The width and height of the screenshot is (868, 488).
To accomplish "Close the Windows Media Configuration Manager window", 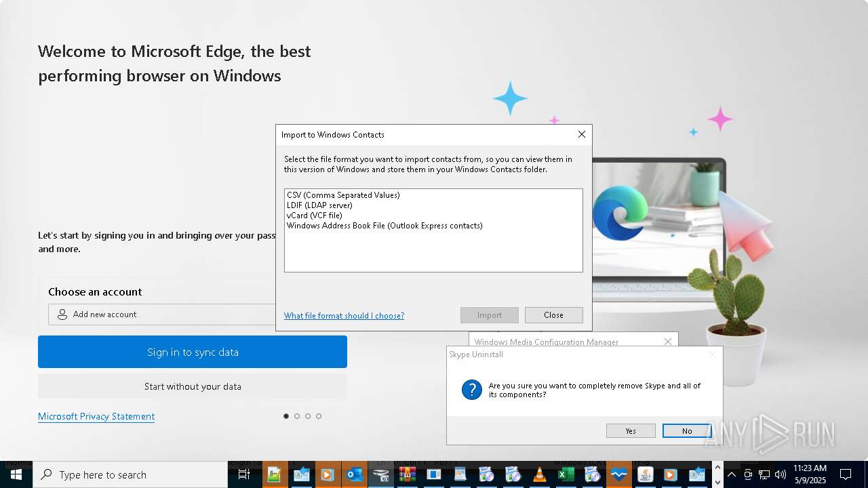I will [668, 342].
